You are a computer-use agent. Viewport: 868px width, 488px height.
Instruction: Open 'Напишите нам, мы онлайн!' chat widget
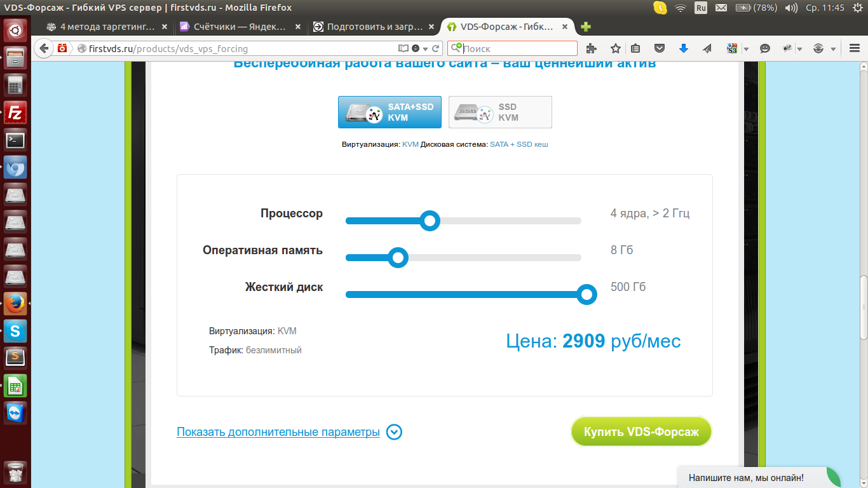[x=759, y=477]
